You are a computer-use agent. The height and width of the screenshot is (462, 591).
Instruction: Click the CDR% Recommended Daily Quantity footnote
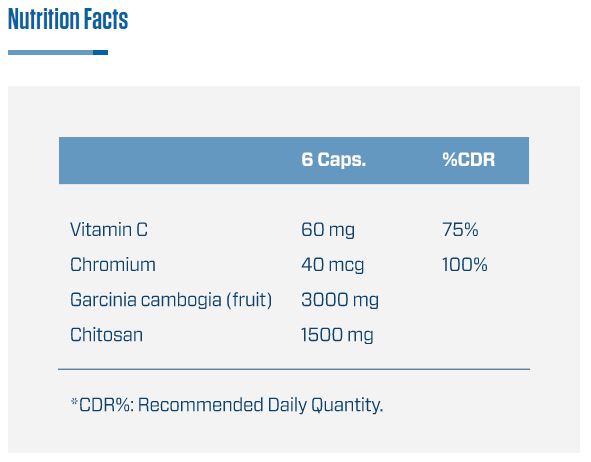click(227, 405)
